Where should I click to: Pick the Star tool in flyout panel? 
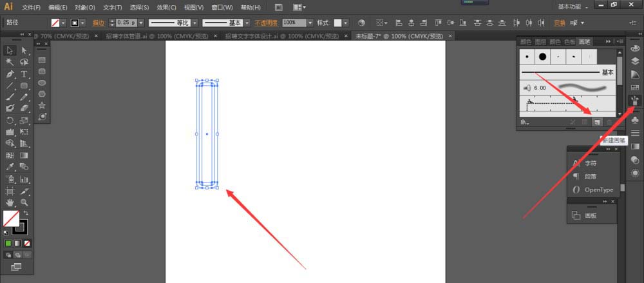[42, 106]
